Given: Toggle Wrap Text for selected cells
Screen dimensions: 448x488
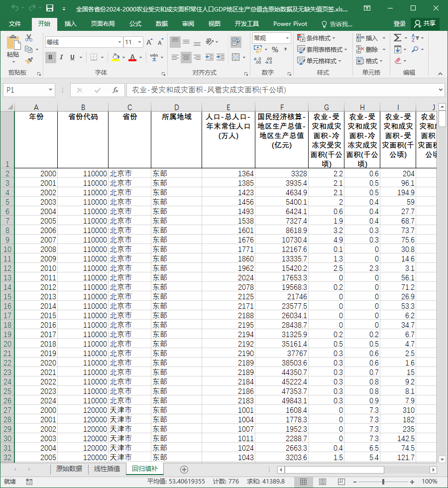Looking at the screenshot, I should (x=236, y=41).
